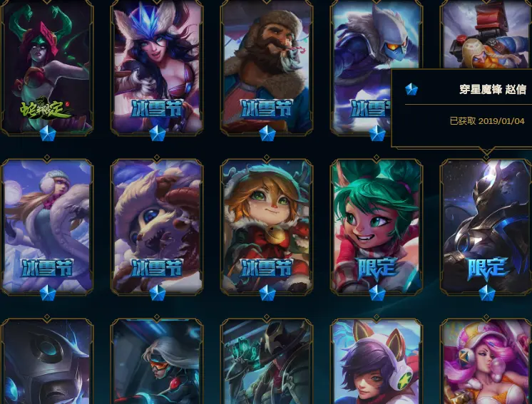This screenshot has height=404, width=532.
Task: Click blue gem under the elf Teemo card
Action: coord(267,293)
